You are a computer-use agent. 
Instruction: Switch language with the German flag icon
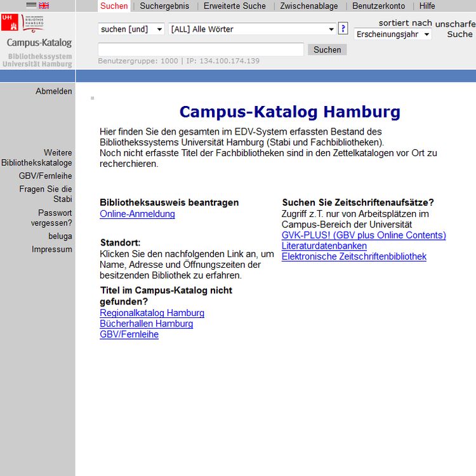31,5
